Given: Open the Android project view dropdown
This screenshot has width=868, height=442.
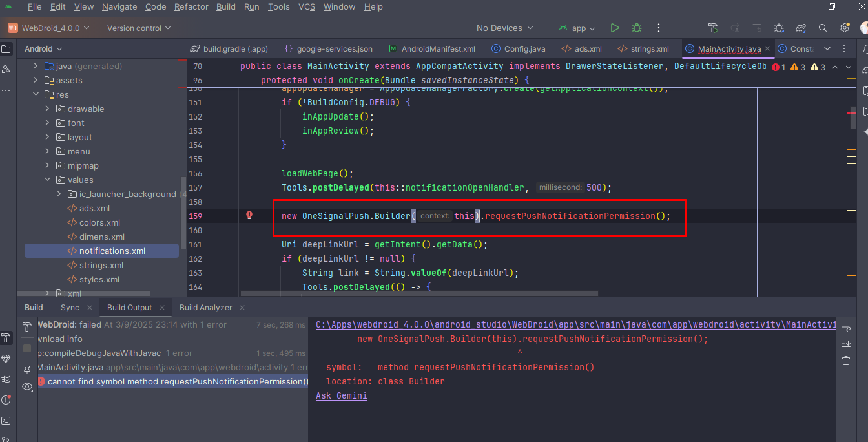Looking at the screenshot, I should [43, 49].
